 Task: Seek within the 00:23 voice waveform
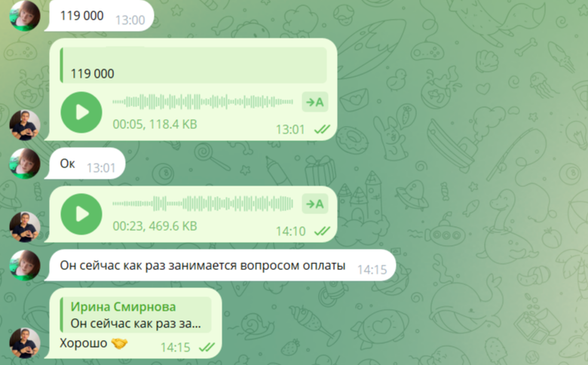[203, 204]
